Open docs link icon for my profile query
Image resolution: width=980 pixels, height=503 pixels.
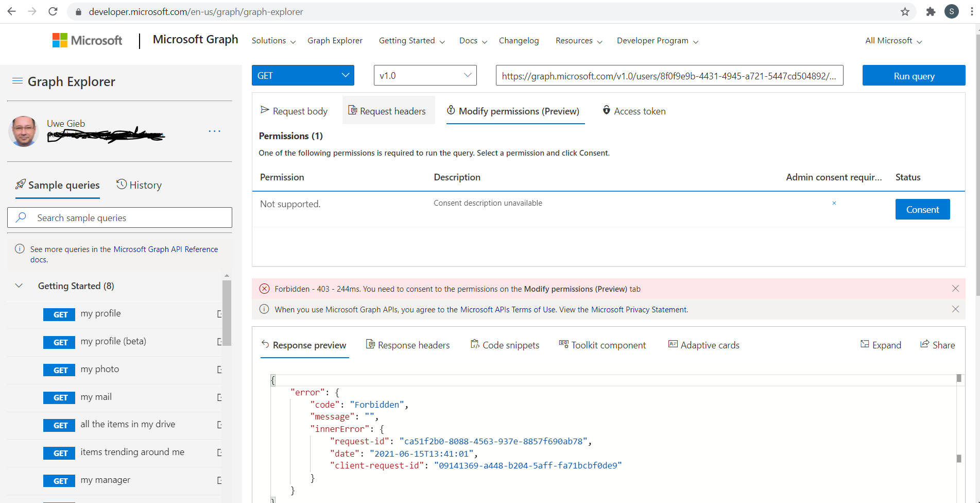[x=219, y=314]
